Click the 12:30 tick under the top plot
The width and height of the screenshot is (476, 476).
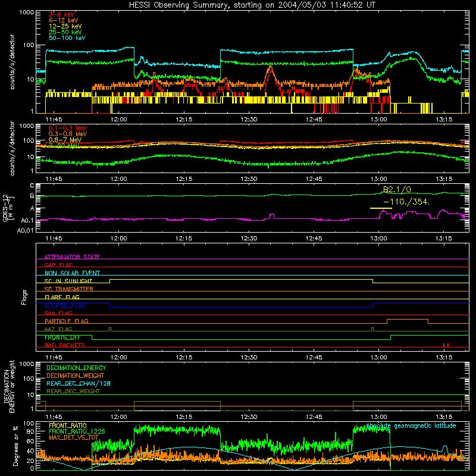[x=249, y=120]
